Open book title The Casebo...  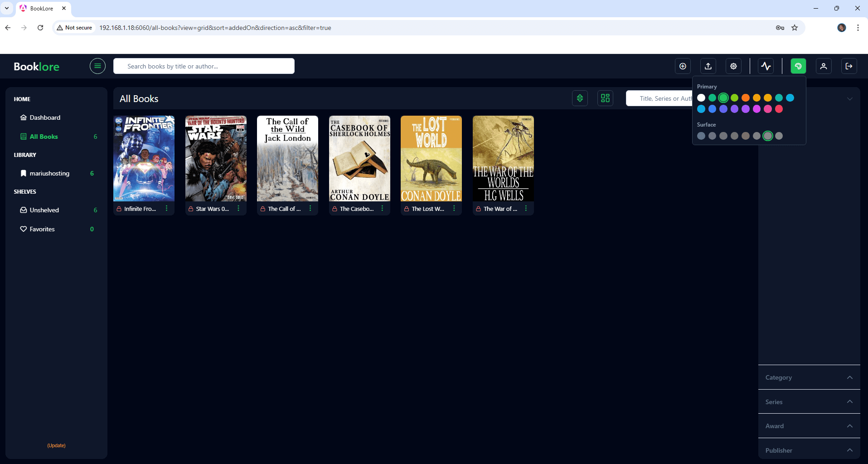357,209
